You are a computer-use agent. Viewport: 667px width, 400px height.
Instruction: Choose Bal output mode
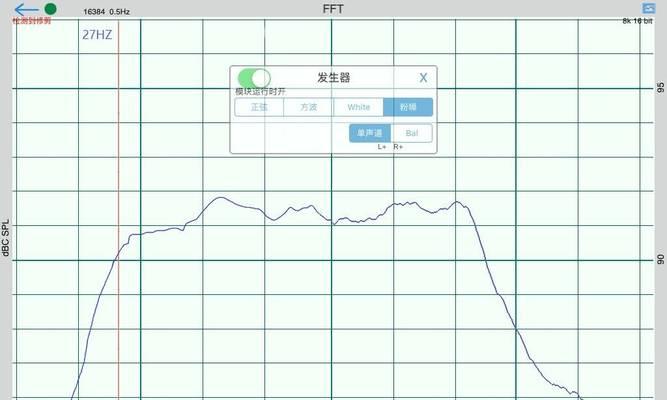(x=412, y=133)
